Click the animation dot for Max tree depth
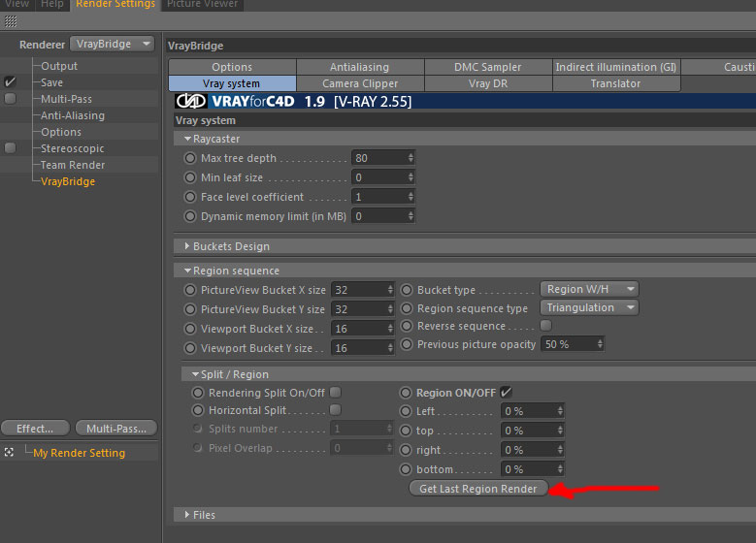The height and width of the screenshot is (543, 756). pyautogui.click(x=190, y=158)
